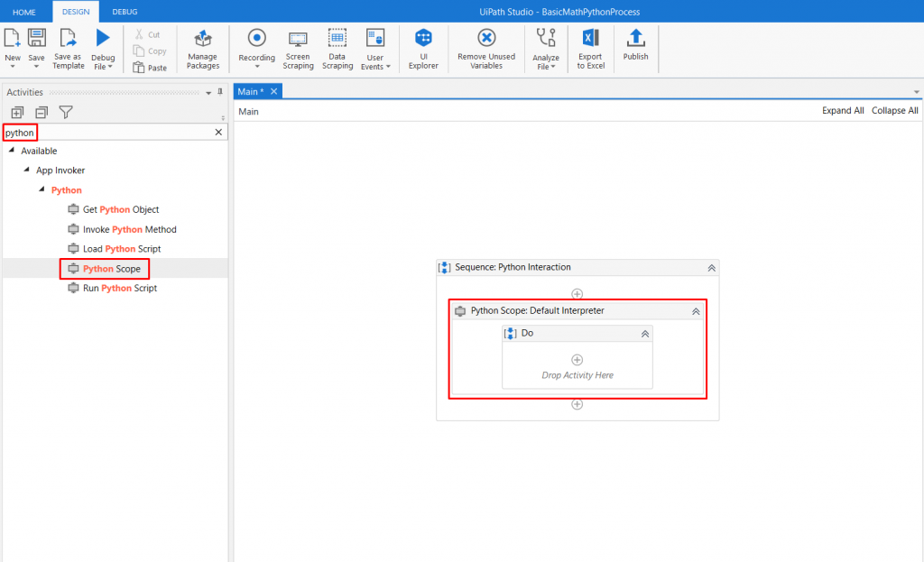Open the Activities filter options
Viewport: 924px width, 562px height.
[x=65, y=112]
